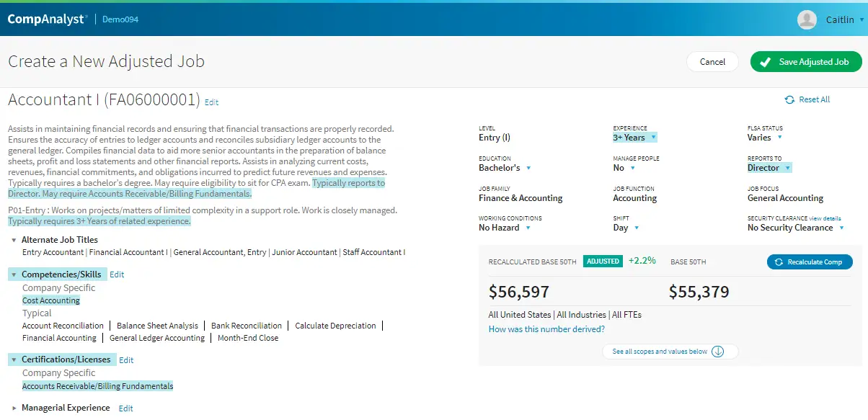This screenshot has width=868, height=420.
Task: Expand the Managerial Experience section
Action: [x=14, y=408]
